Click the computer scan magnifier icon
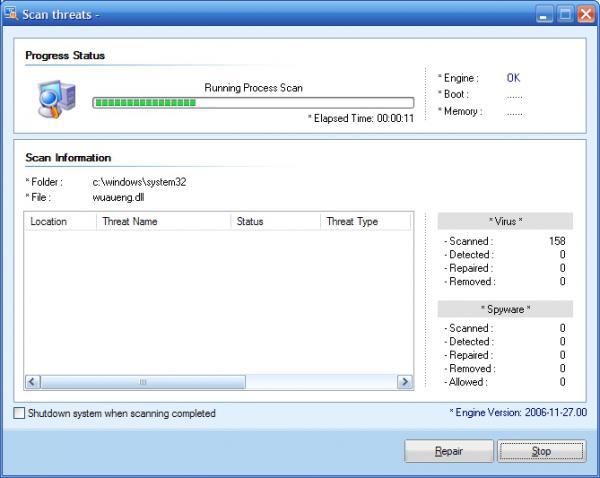The height and width of the screenshot is (478, 600). coord(57,99)
